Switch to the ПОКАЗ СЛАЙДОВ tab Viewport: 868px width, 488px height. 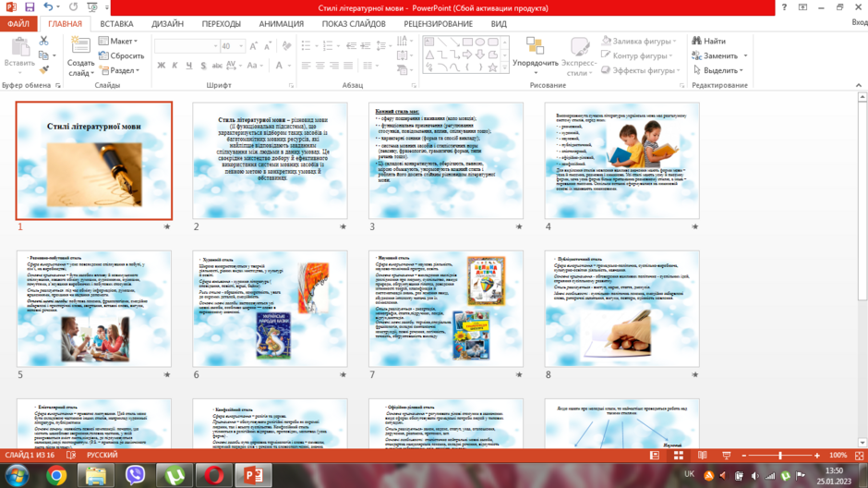353,24
